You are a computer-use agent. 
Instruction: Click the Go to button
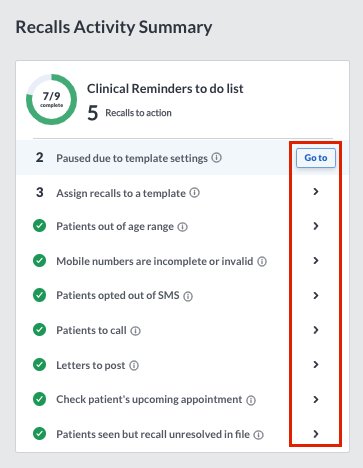[x=316, y=158]
